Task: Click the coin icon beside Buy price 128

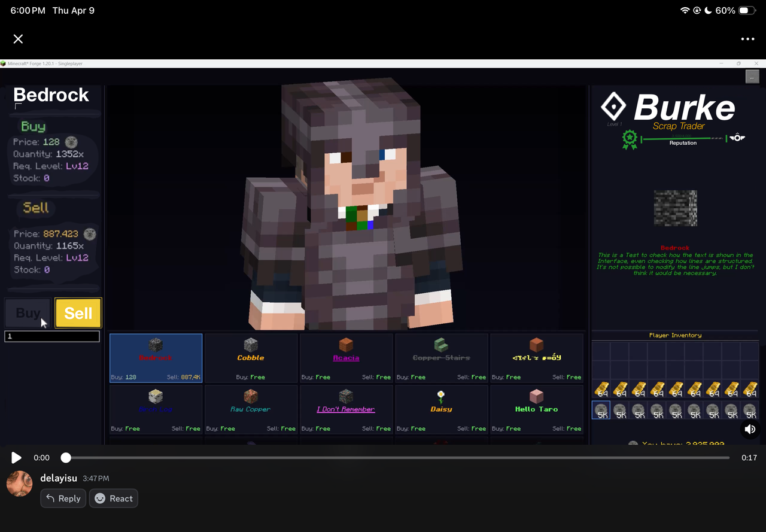Action: point(71,142)
